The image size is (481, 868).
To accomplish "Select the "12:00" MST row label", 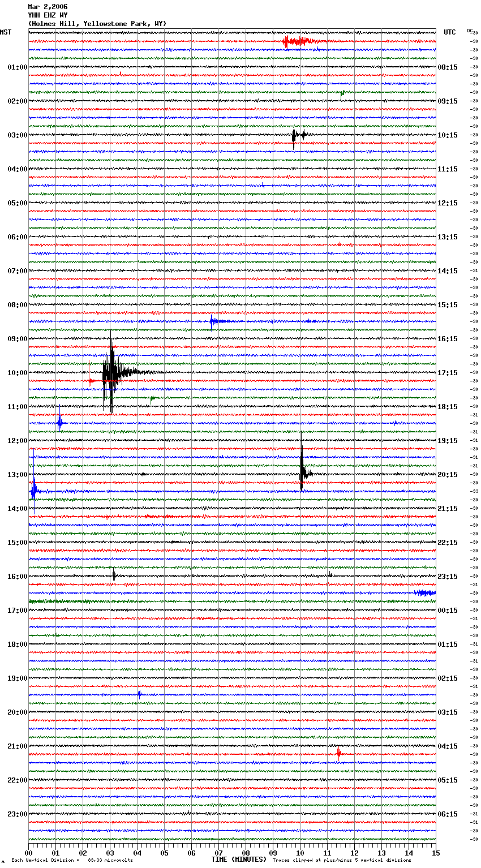I will tap(18, 441).
